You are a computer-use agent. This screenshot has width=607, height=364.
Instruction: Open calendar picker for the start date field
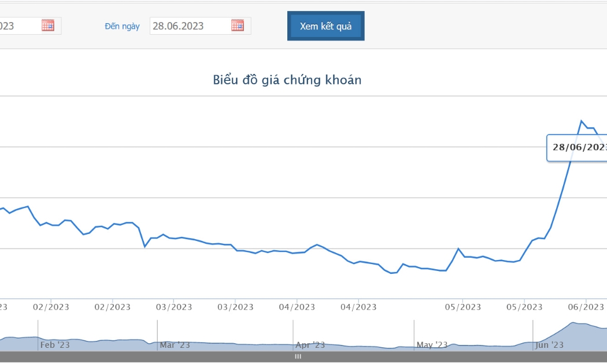(48, 25)
